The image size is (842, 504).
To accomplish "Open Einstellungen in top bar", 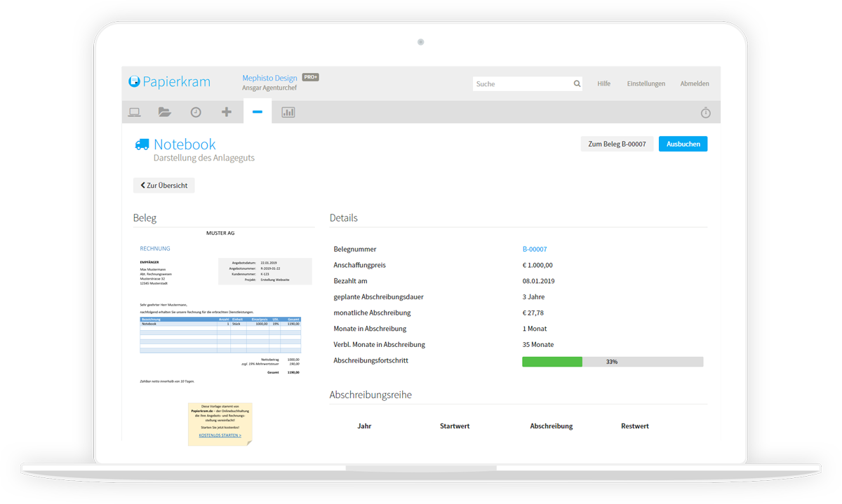I will pos(646,83).
